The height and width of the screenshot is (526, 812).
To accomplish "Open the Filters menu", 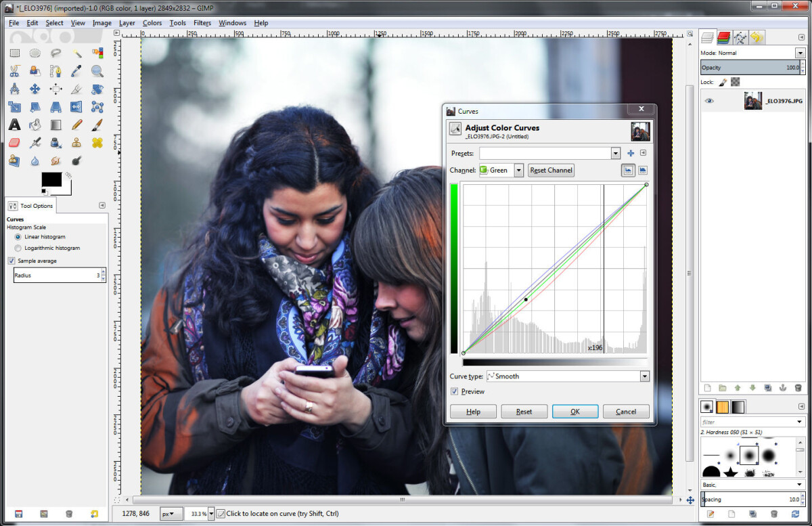I will click(202, 23).
